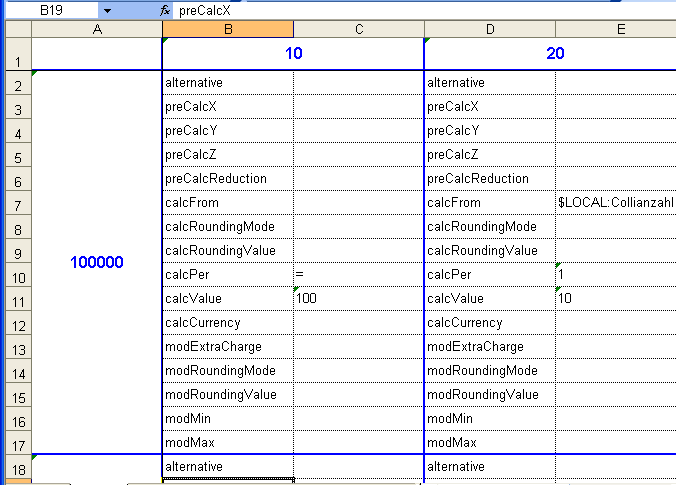Select the column A header
676x485 pixels.
click(x=97, y=29)
